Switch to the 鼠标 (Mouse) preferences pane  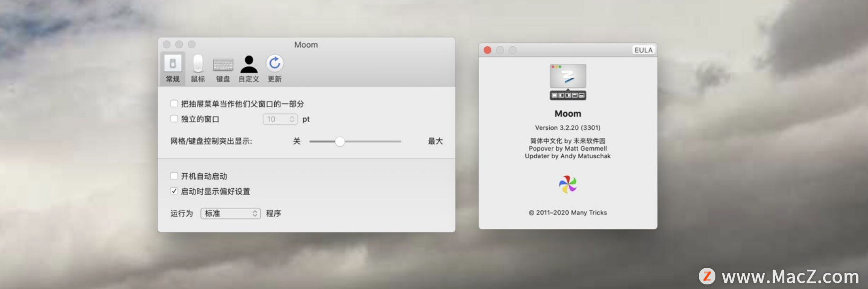[x=198, y=68]
